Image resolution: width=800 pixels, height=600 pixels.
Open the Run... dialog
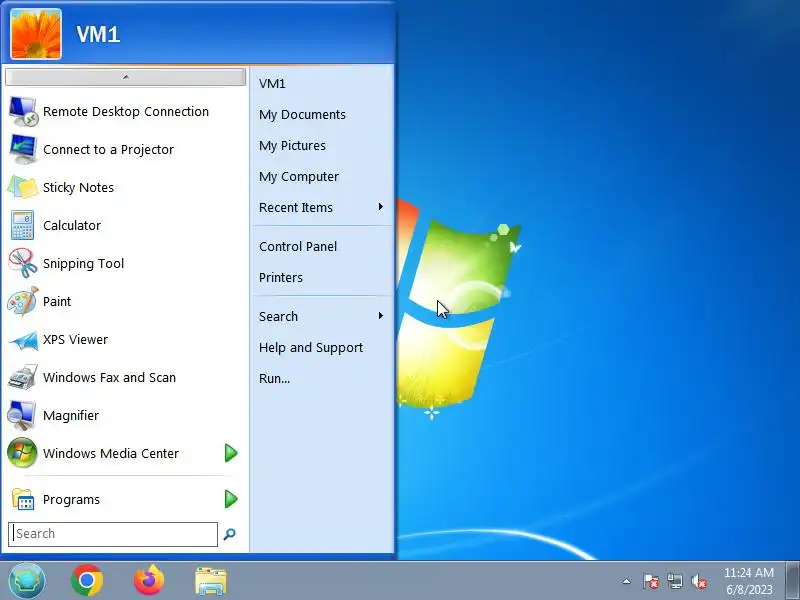(274, 379)
